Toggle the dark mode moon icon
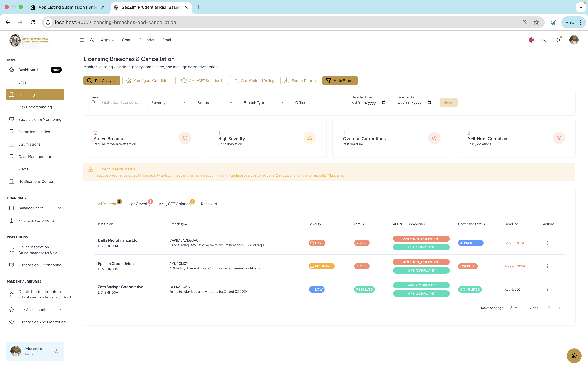The width and height of the screenshot is (588, 367). point(544,40)
